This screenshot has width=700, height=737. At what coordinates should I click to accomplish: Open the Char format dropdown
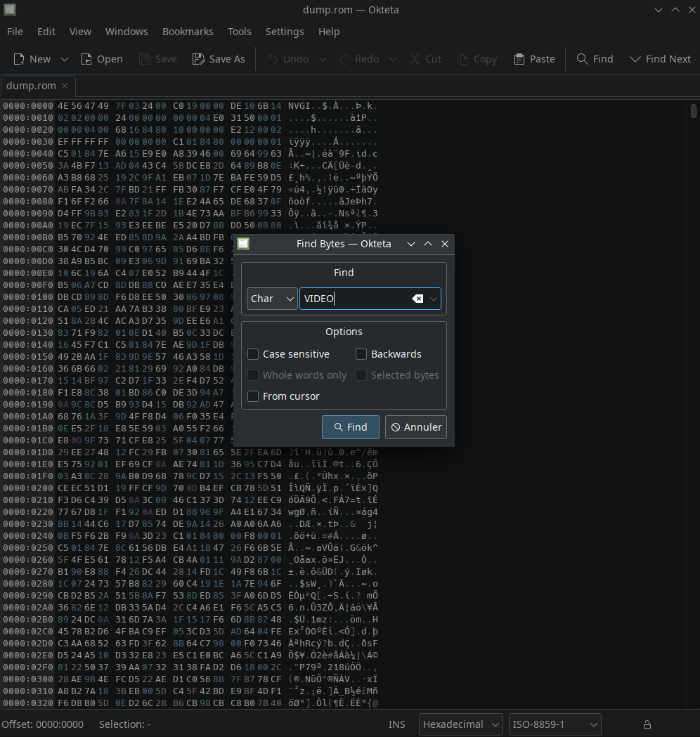coord(272,299)
